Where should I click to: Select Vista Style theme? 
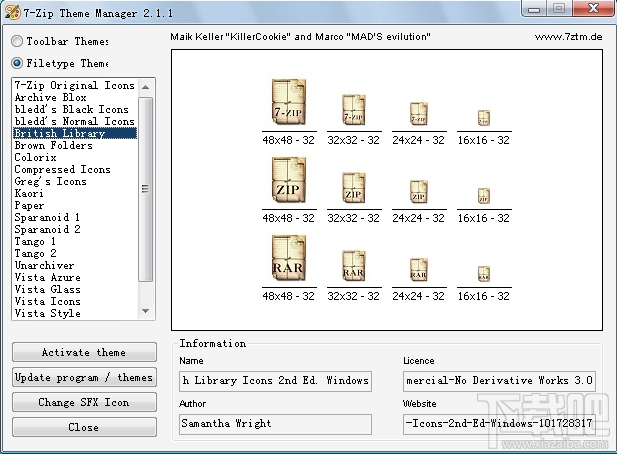tap(75, 313)
